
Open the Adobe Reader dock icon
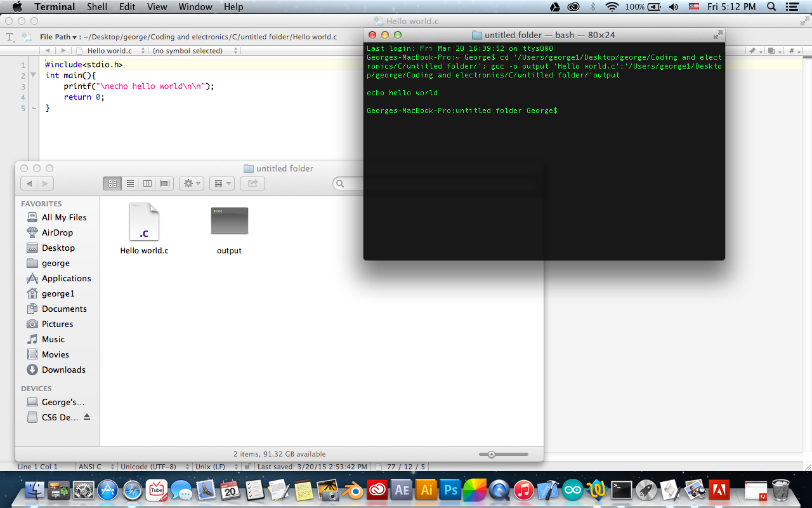point(719,490)
